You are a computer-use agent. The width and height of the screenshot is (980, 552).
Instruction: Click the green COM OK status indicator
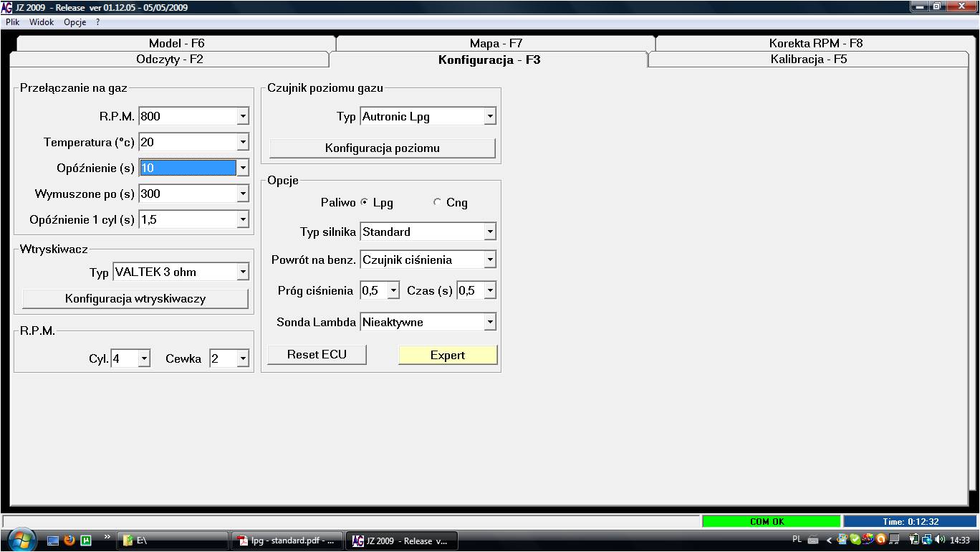pos(771,522)
